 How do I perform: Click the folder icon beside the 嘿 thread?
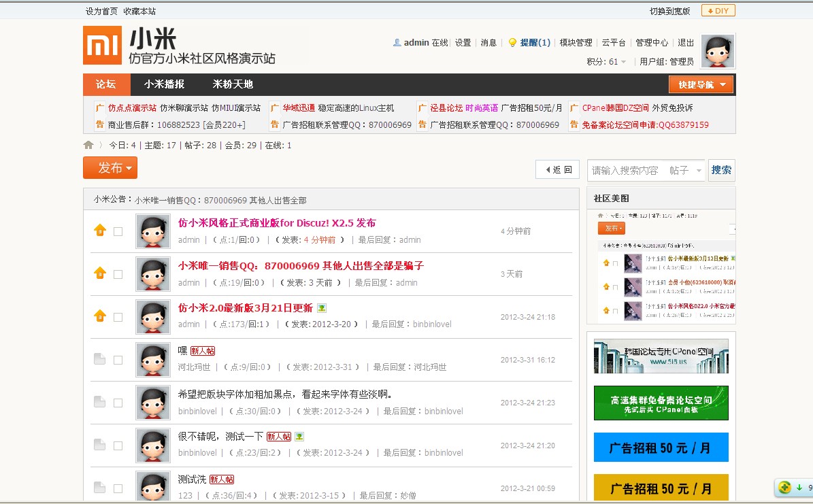[x=99, y=359]
